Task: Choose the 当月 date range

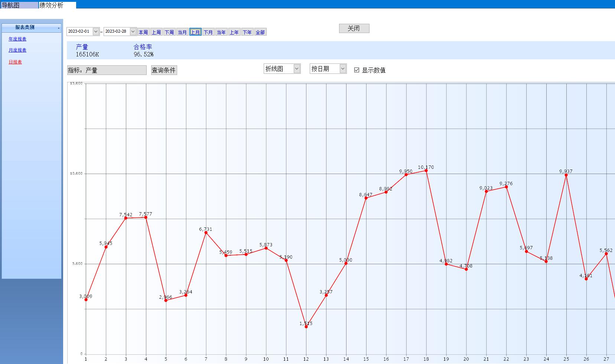Action: pyautogui.click(x=182, y=32)
